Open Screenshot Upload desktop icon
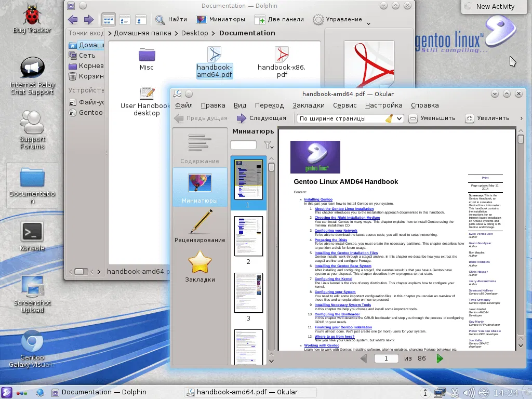The height and width of the screenshot is (399, 532). [32, 294]
